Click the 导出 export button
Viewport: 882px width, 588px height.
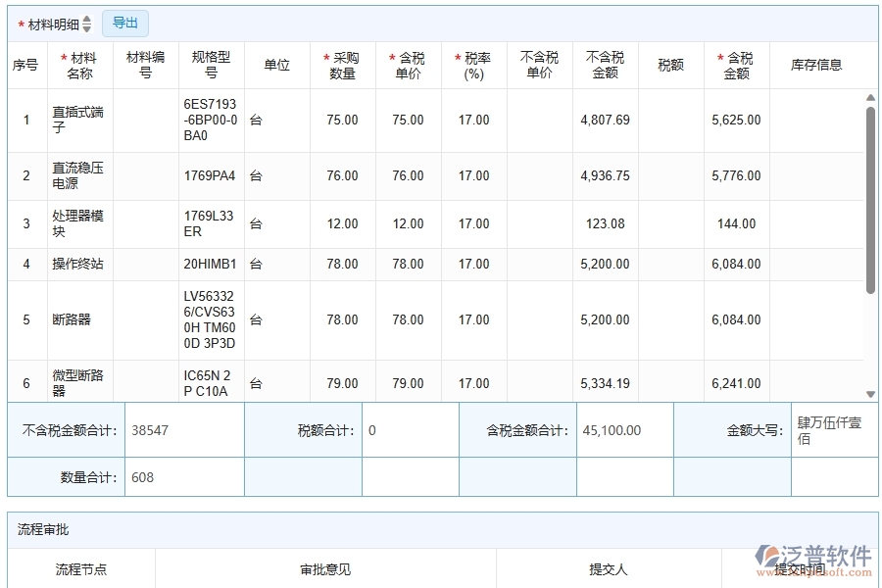pyautogui.click(x=124, y=23)
